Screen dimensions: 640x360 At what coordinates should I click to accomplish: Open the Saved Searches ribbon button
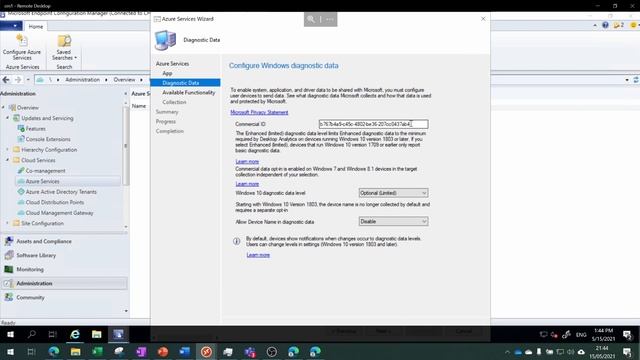(64, 48)
